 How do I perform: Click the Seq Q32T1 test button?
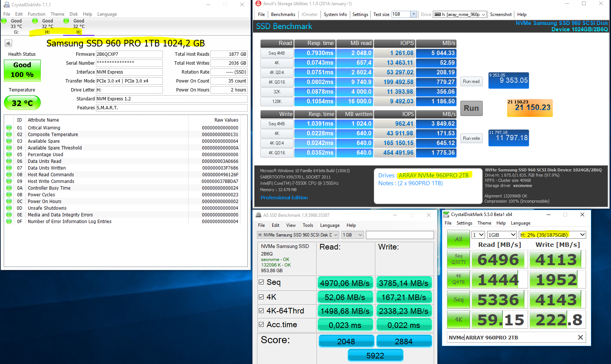tap(459, 259)
